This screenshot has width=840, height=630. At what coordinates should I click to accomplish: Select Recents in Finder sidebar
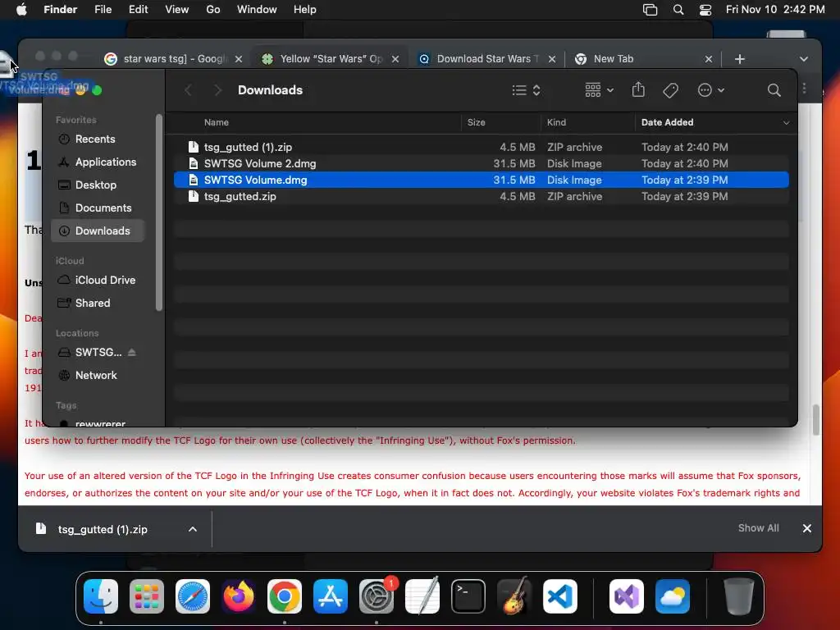[x=95, y=139]
